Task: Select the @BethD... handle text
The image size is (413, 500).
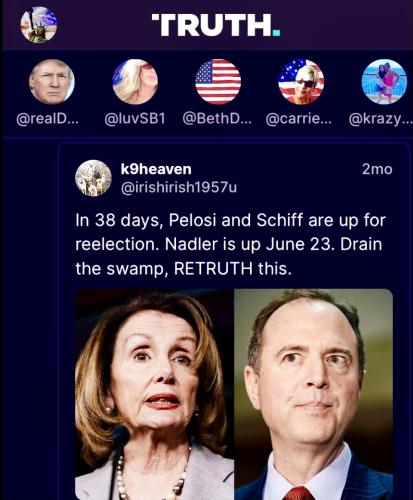Action: click(217, 119)
